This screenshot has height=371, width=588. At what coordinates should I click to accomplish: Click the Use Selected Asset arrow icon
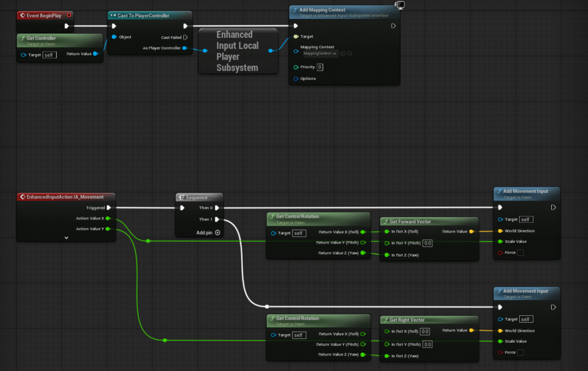point(343,53)
